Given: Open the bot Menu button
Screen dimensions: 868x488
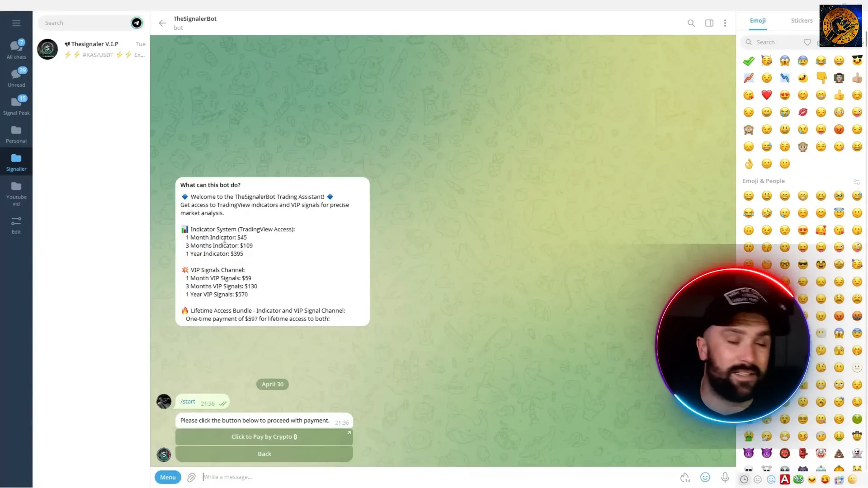Looking at the screenshot, I should (168, 477).
